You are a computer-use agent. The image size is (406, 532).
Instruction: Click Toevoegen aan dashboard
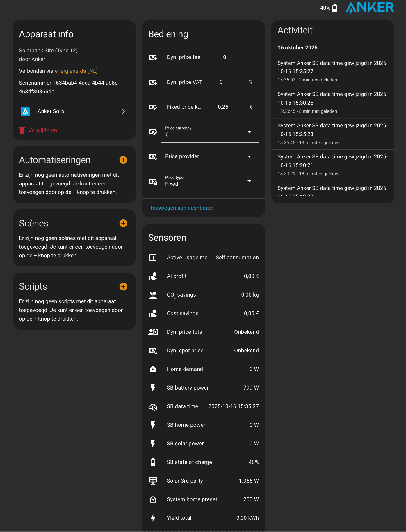tap(181, 208)
